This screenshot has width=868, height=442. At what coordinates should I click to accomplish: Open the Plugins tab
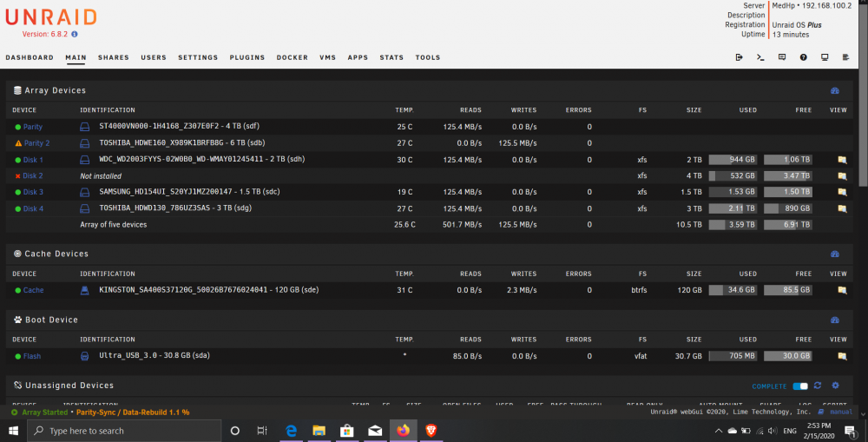coord(247,57)
